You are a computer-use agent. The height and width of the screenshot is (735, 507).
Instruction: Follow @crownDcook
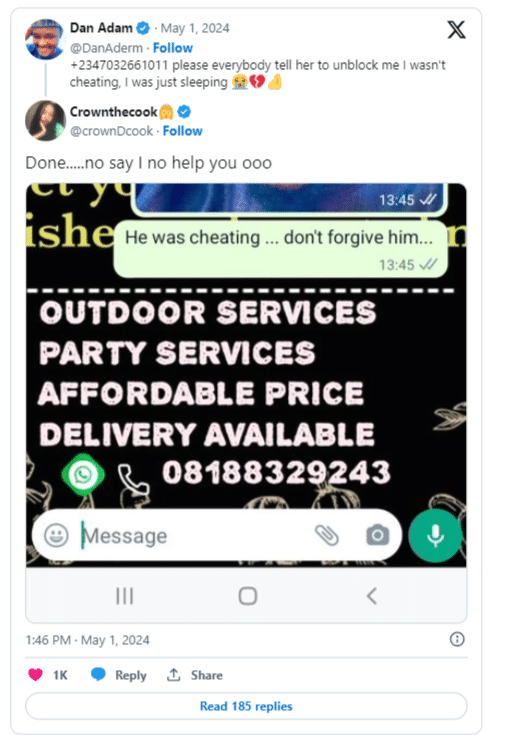pos(182,131)
